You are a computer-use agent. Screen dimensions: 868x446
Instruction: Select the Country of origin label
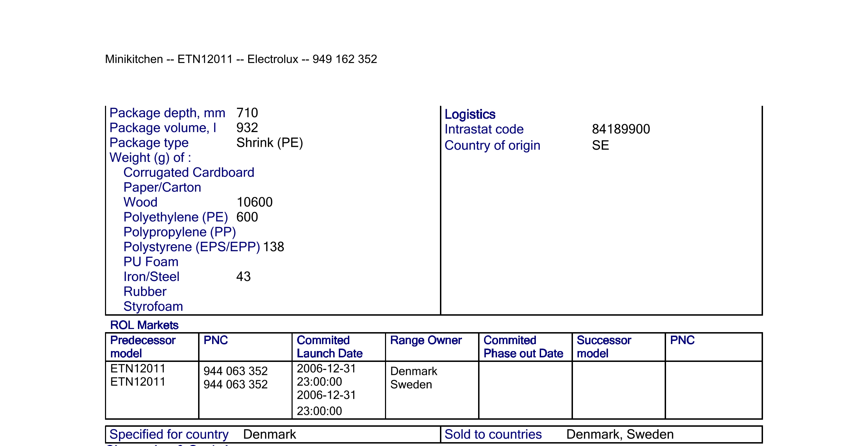point(492,145)
